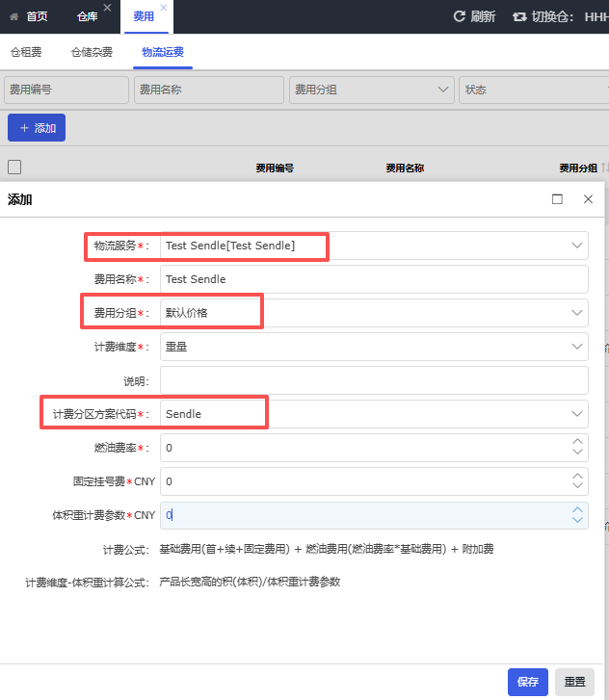This screenshot has height=700, width=609.
Task: Click the 重置 button
Action: click(x=574, y=682)
